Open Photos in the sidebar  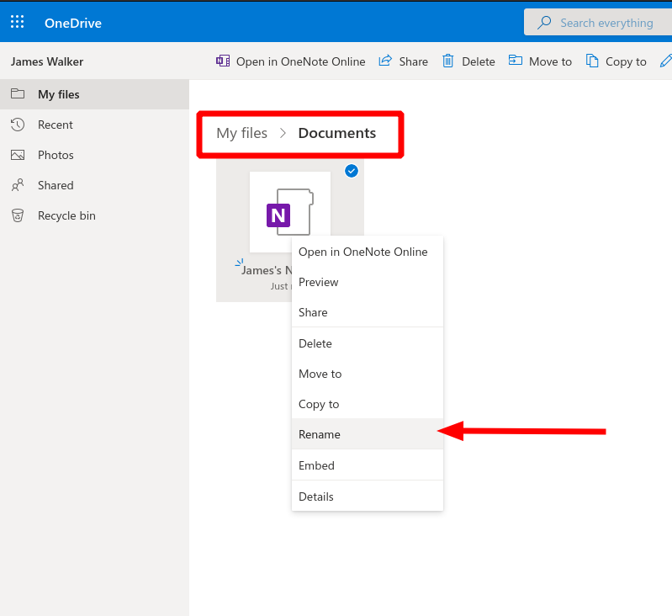click(x=94, y=155)
